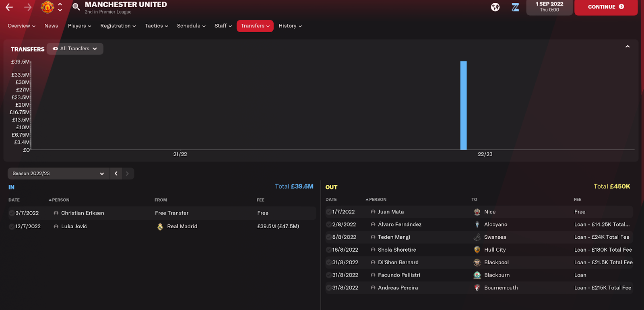Collapse the transfers graph panel
This screenshot has width=644, height=310.
pyautogui.click(x=627, y=47)
